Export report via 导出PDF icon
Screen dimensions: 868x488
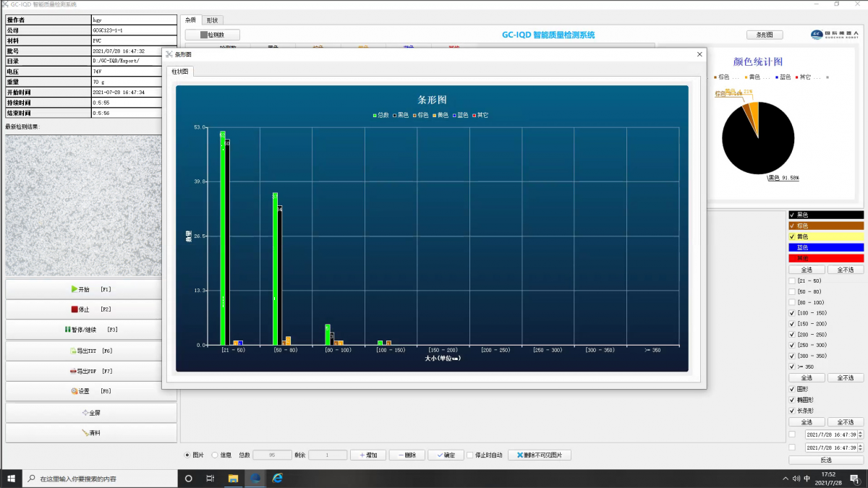point(72,371)
